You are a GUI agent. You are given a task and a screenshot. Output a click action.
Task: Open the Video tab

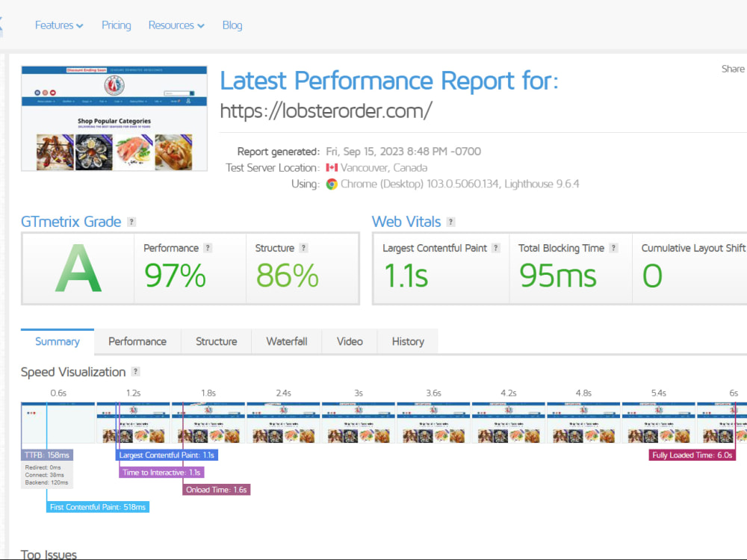coord(350,341)
